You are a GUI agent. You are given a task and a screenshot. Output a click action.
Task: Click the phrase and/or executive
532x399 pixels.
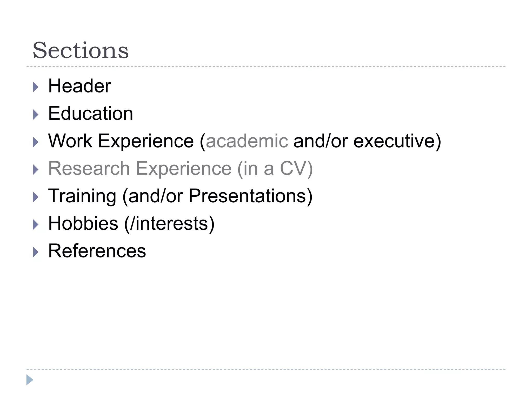pos(367,141)
